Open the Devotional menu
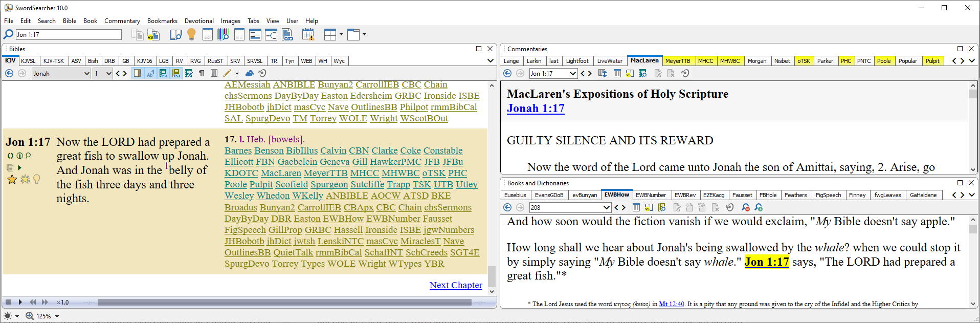 (x=199, y=21)
